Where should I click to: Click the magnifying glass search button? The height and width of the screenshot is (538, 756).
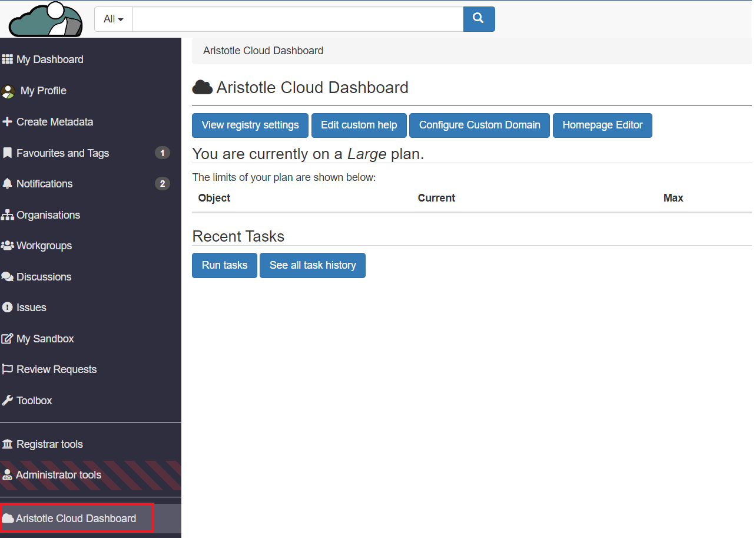(479, 19)
